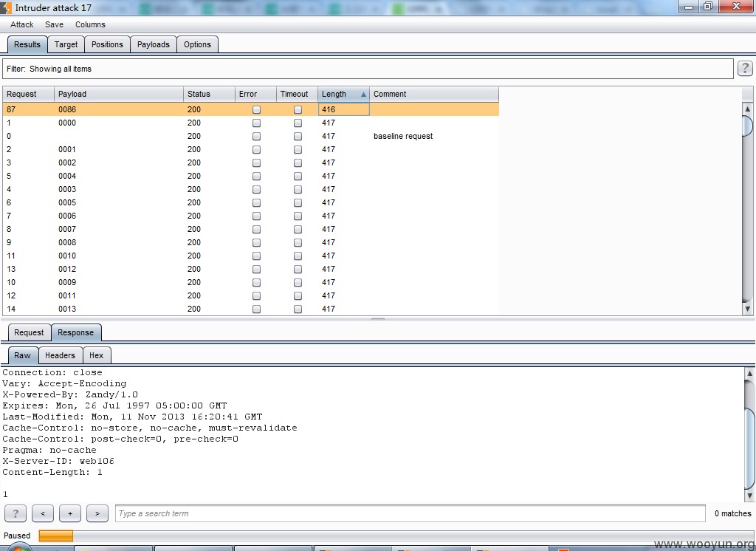
Task: Select the Response viewer tab
Action: coord(76,332)
